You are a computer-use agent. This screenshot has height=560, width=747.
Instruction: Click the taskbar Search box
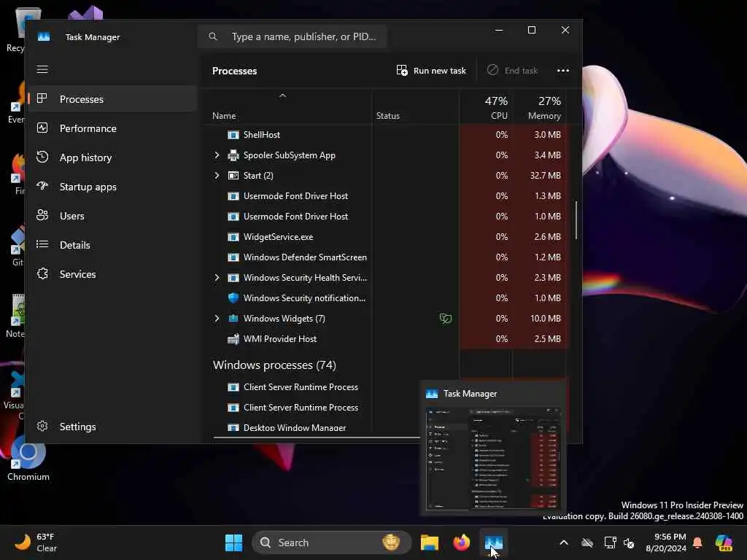pyautogui.click(x=332, y=542)
